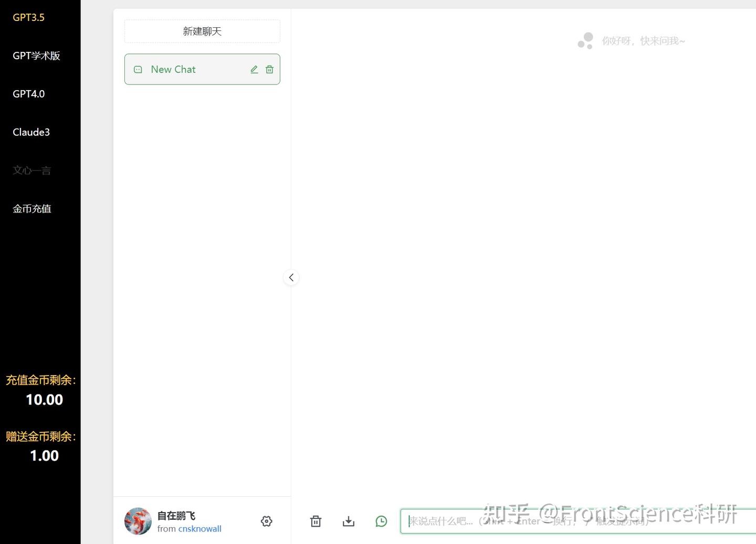Click the 新建聊天 button
The width and height of the screenshot is (756, 544).
point(202,31)
